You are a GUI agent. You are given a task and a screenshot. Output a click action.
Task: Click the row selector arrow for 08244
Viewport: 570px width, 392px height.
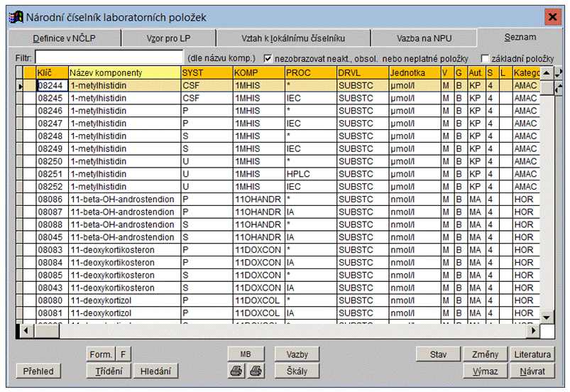pos(20,86)
